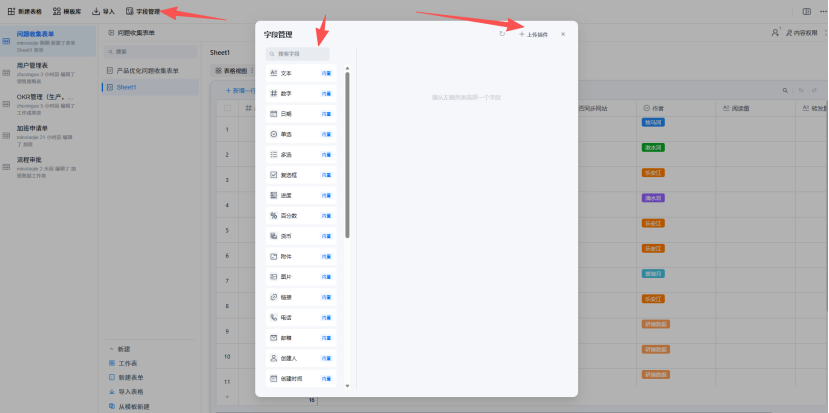829x413 pixels.
Task: Click the purple author tag in row 4
Action: point(653,198)
